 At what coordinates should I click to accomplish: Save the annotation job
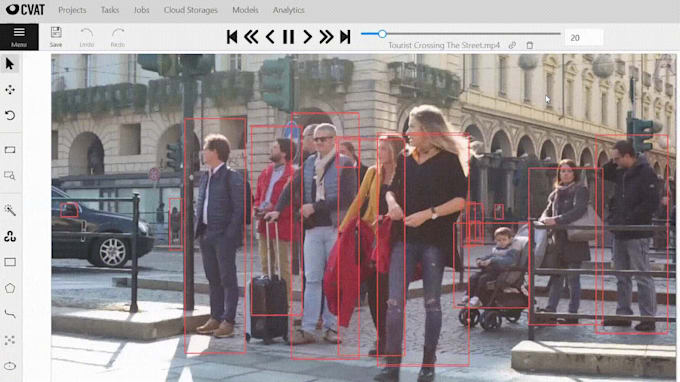point(56,37)
